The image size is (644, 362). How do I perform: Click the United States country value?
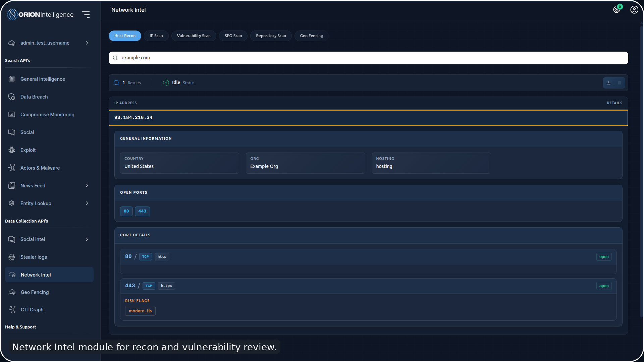[x=139, y=166]
